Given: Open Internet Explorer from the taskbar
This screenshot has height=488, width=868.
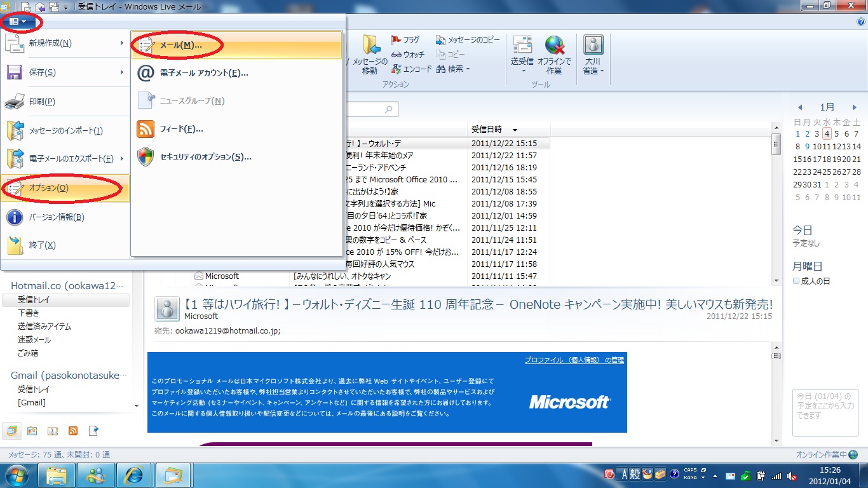Looking at the screenshot, I should click(x=135, y=475).
